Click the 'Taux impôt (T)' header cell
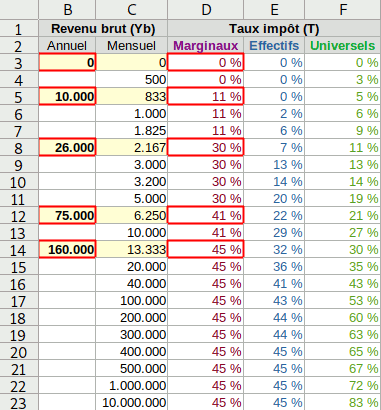The image size is (381, 410). [274, 29]
